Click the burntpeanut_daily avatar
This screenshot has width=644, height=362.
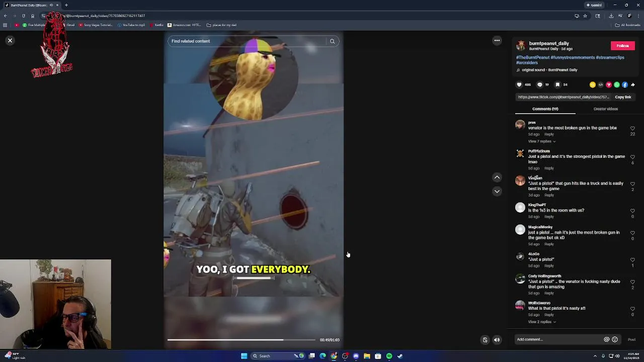pos(521,46)
